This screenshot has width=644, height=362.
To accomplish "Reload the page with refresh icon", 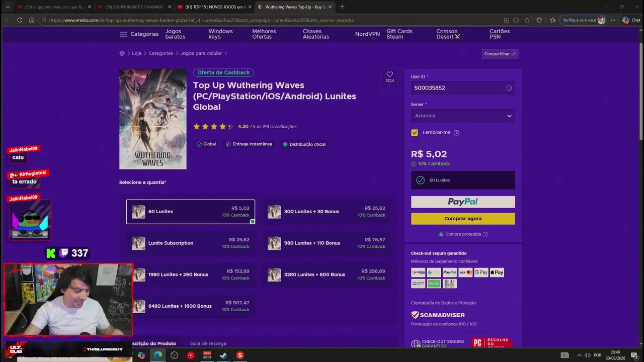I will click(x=20, y=20).
